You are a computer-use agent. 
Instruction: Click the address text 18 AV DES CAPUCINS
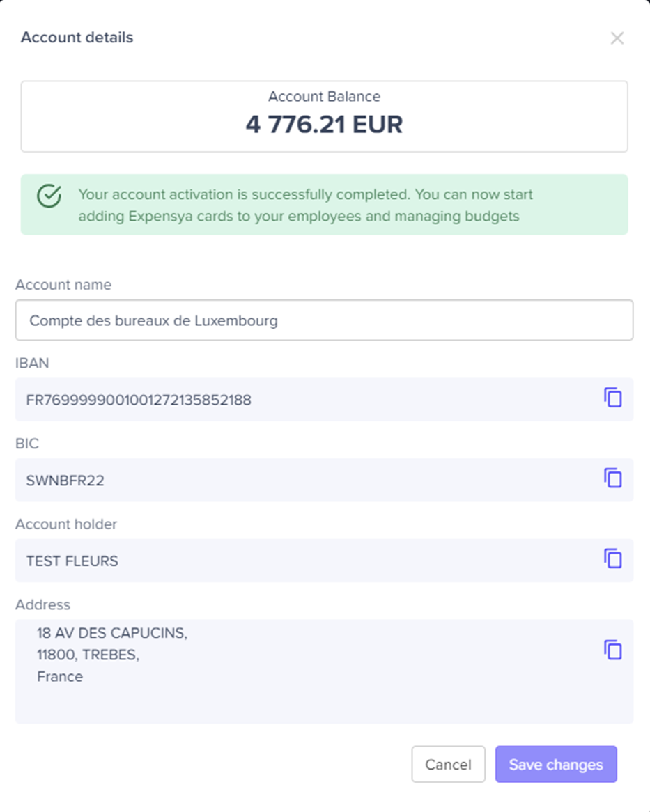pos(112,634)
